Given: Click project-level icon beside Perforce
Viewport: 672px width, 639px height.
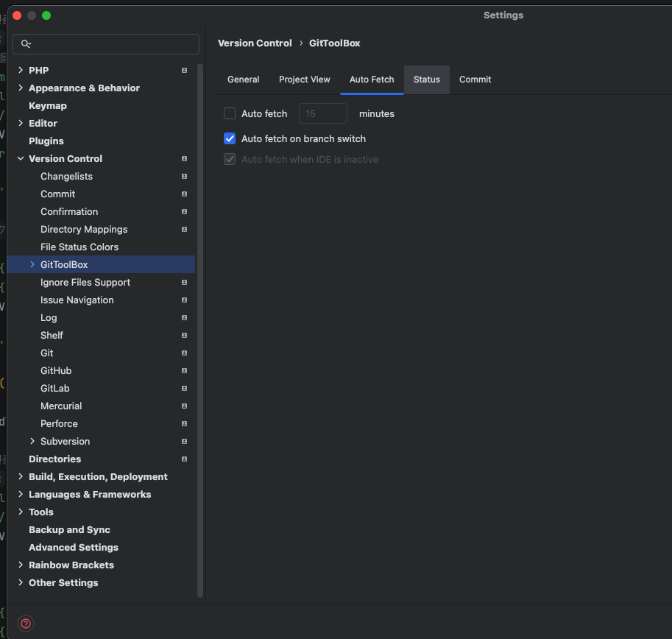Looking at the screenshot, I should [x=184, y=423].
